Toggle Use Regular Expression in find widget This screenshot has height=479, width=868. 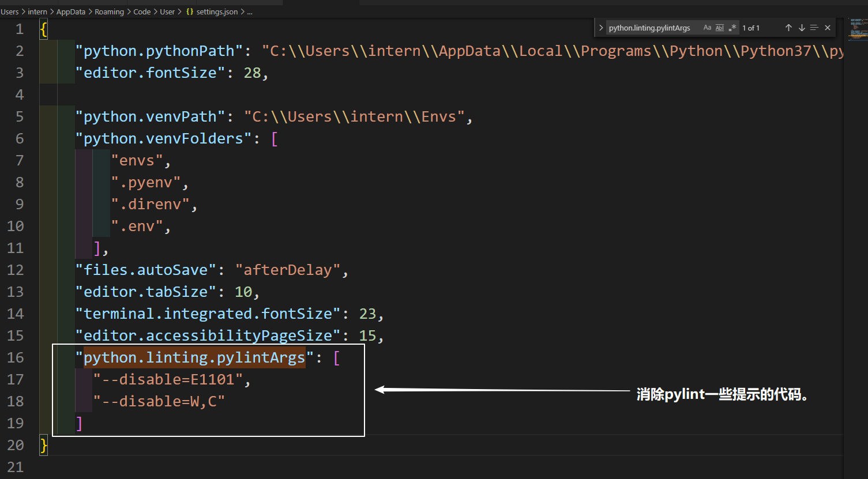732,27
